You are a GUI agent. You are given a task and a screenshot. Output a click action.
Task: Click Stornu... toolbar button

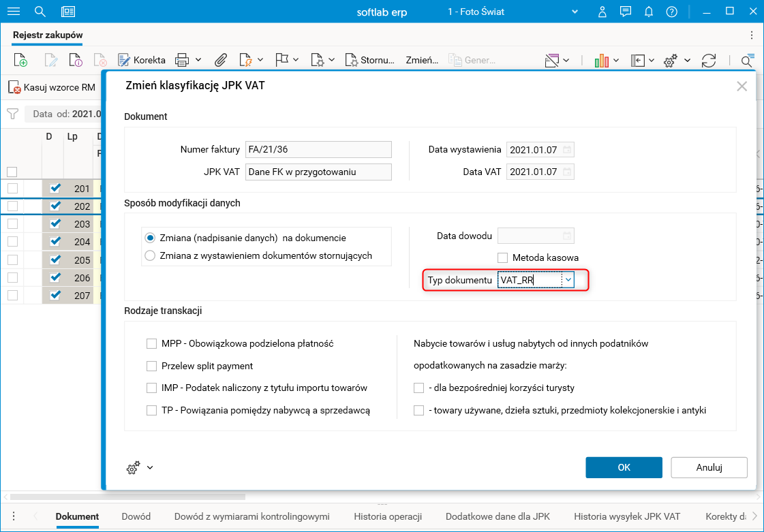[370, 60]
